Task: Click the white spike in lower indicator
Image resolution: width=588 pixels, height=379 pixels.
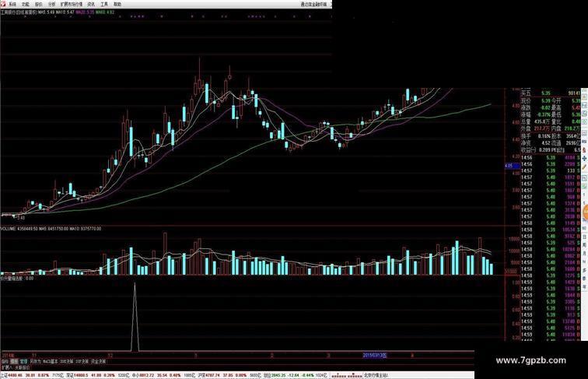Action: pos(135,317)
